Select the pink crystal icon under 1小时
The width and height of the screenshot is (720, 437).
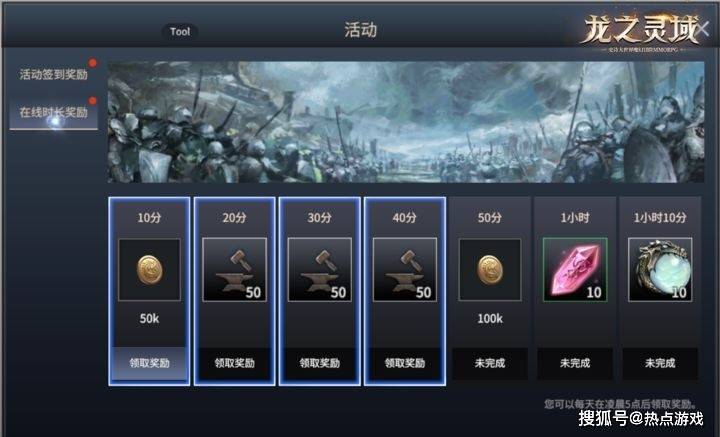[x=575, y=269]
